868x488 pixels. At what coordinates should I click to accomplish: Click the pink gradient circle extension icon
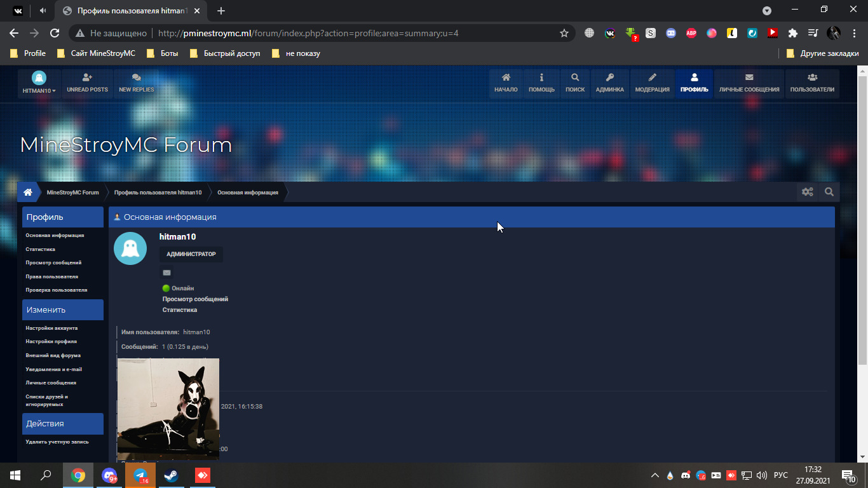712,33
